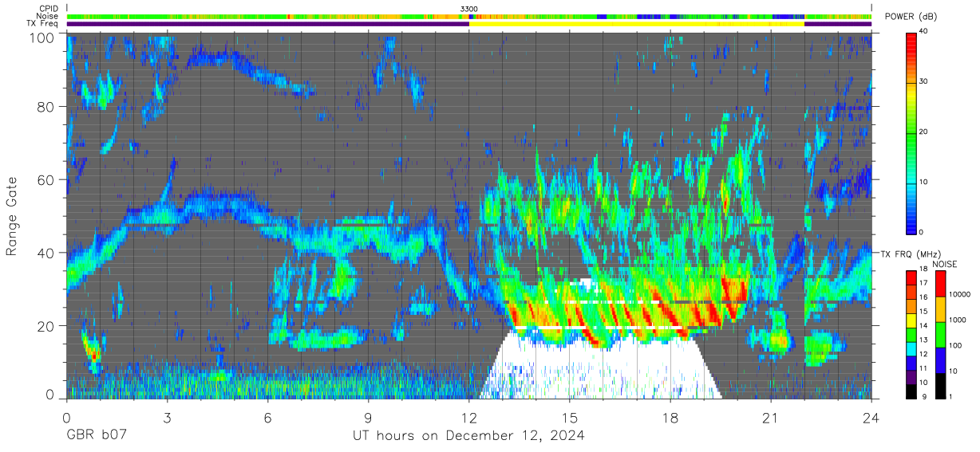This screenshot has width=980, height=452.
Task: Click the 11 tick on the TX FRQ scale
Action: (923, 368)
